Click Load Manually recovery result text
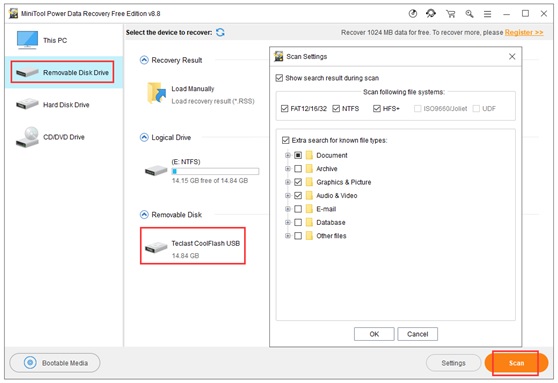Screen dimensions: 558x383 (213, 101)
